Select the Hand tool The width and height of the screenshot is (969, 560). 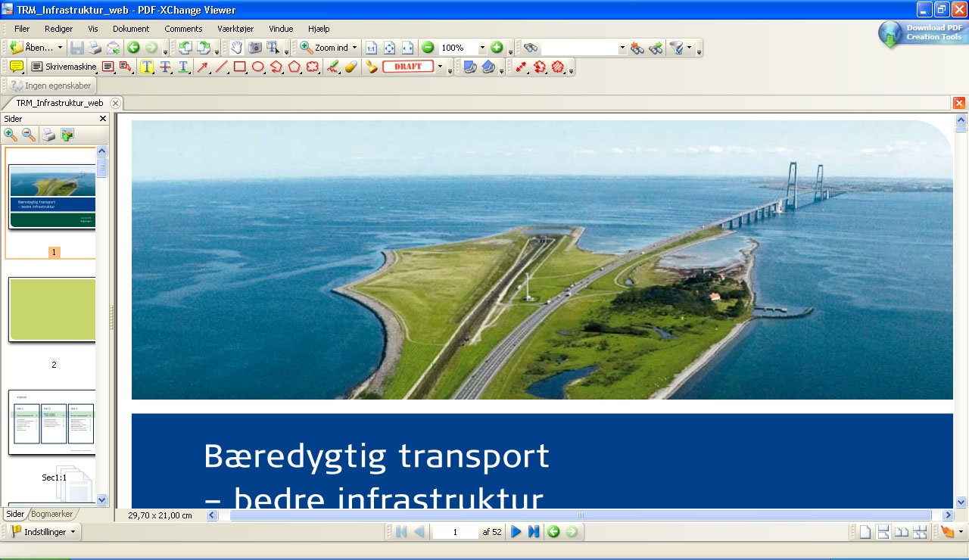point(236,48)
